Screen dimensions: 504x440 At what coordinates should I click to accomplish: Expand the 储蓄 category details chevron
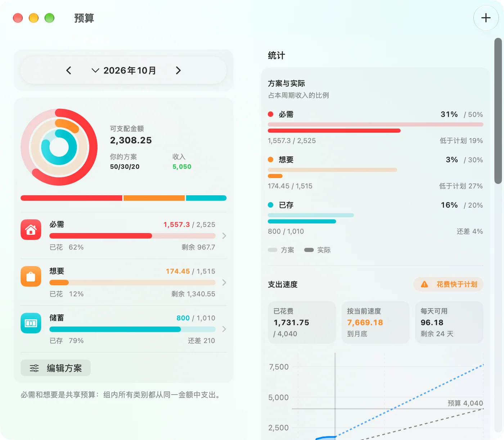click(224, 329)
